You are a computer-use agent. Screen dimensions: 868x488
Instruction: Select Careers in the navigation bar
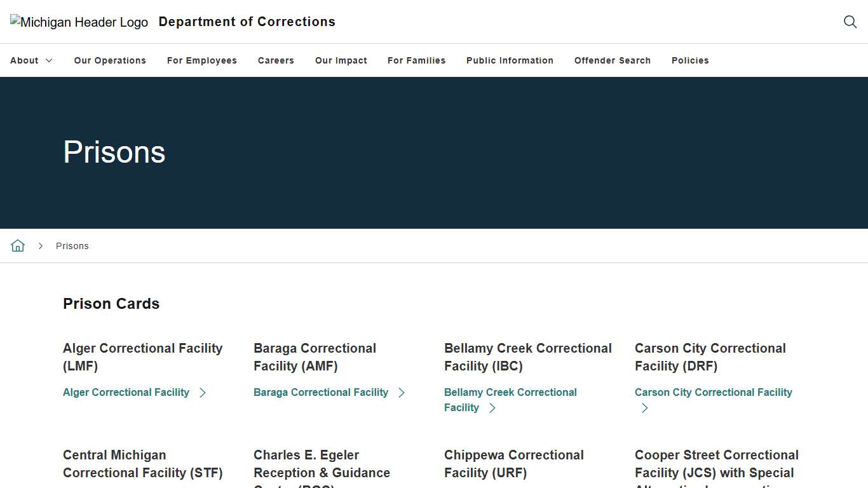[276, 60]
